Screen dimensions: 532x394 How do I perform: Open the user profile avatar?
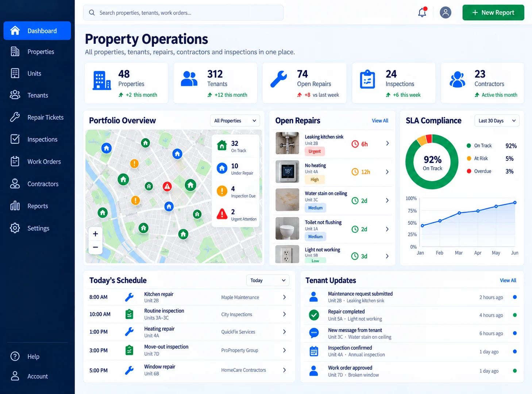coord(445,12)
